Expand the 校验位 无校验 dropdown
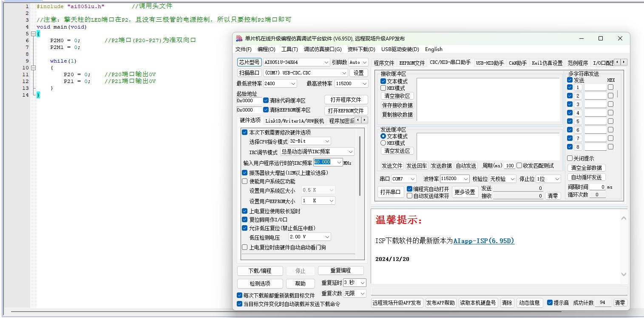The width and height of the screenshot is (644, 318). [x=513, y=179]
